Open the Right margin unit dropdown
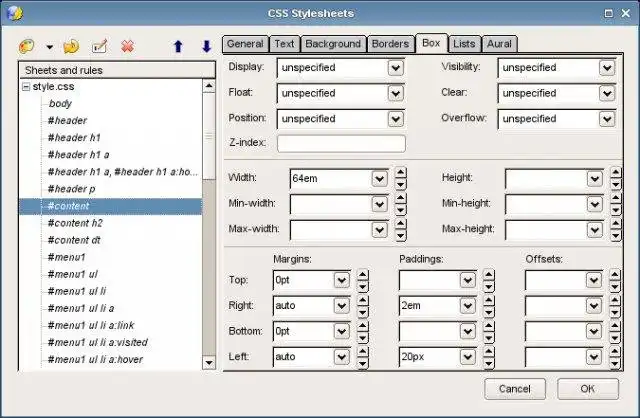The width and height of the screenshot is (640, 418). (x=342, y=306)
